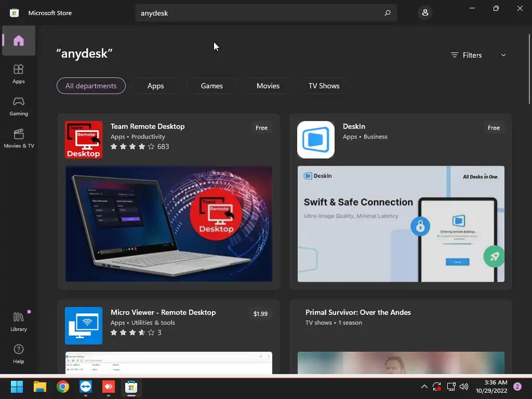Click Micro Viewer screenshot preview
The image size is (532, 399).
click(x=169, y=363)
